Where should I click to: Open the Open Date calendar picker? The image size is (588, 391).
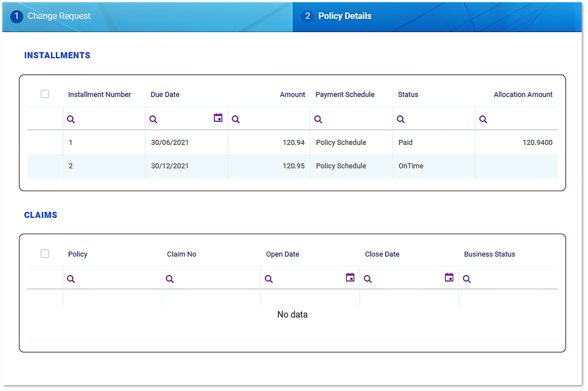[350, 277]
